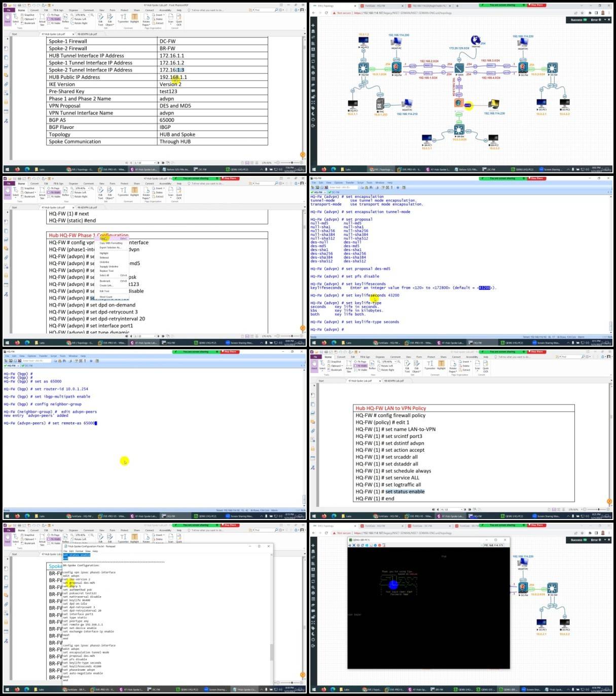The width and height of the screenshot is (616, 696).
Task: Open Comment ribbon tab in LAN to VPN Policy window
Action: (x=395, y=357)
